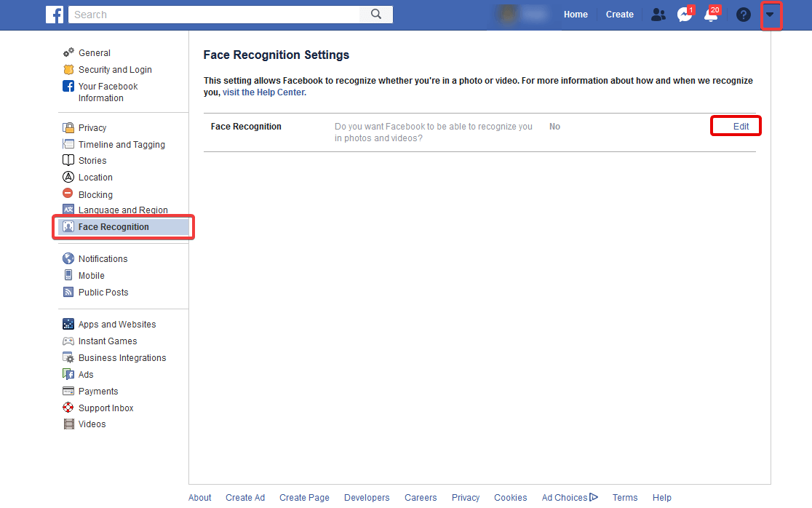Open Messenger via the chat bubble icon
812x508 pixels.
coord(684,14)
